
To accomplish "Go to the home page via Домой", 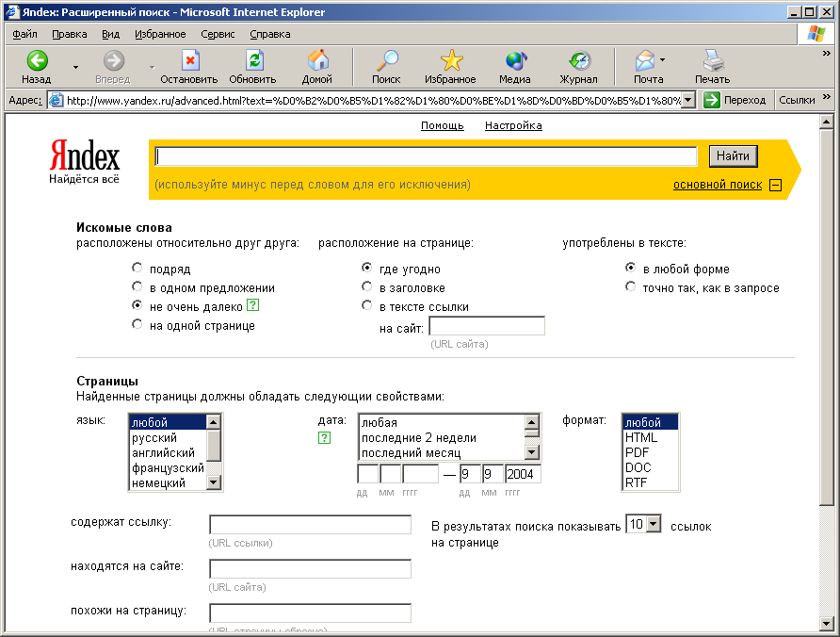I will [317, 67].
